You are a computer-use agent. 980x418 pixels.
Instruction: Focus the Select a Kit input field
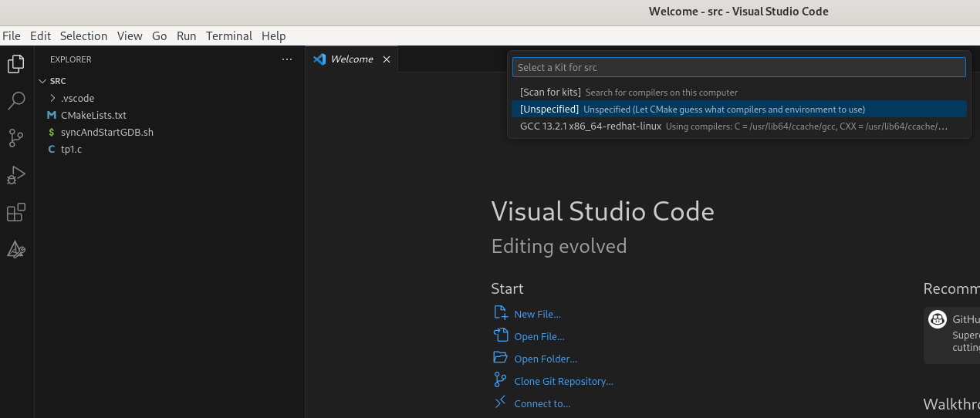[738, 67]
